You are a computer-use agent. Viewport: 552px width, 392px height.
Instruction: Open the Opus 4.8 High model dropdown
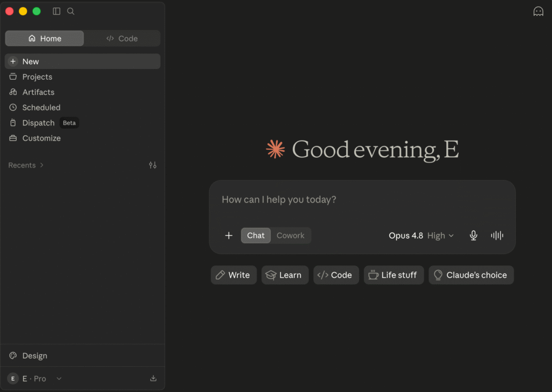[x=422, y=235]
